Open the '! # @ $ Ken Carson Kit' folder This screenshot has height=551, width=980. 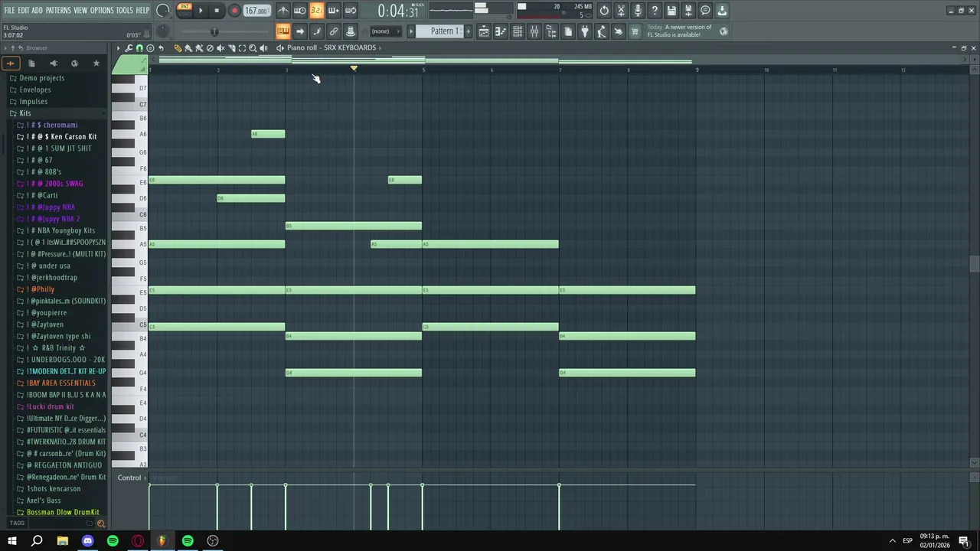point(61,137)
